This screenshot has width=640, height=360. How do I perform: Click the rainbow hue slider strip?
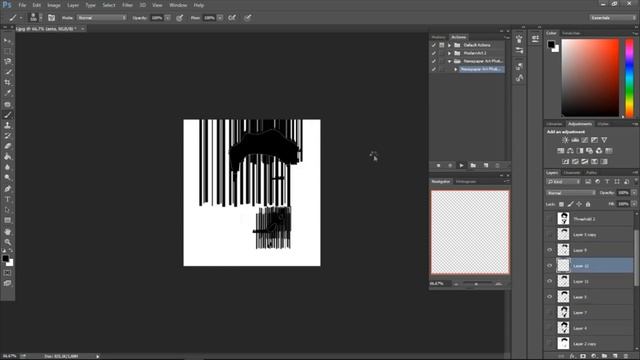pos(629,78)
